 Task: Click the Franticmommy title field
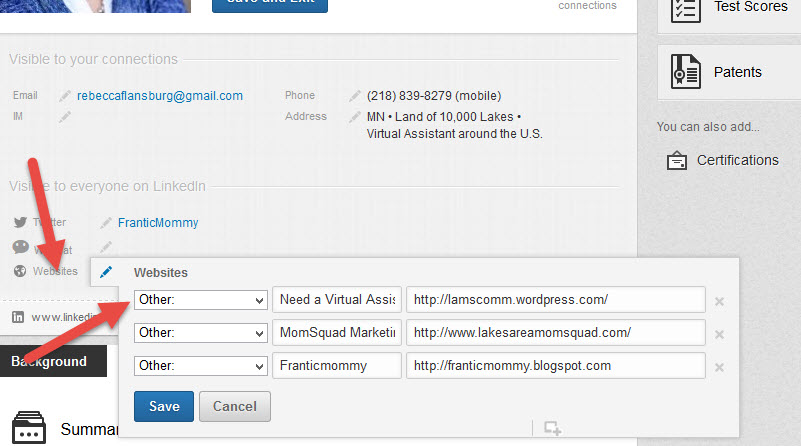tap(337, 366)
